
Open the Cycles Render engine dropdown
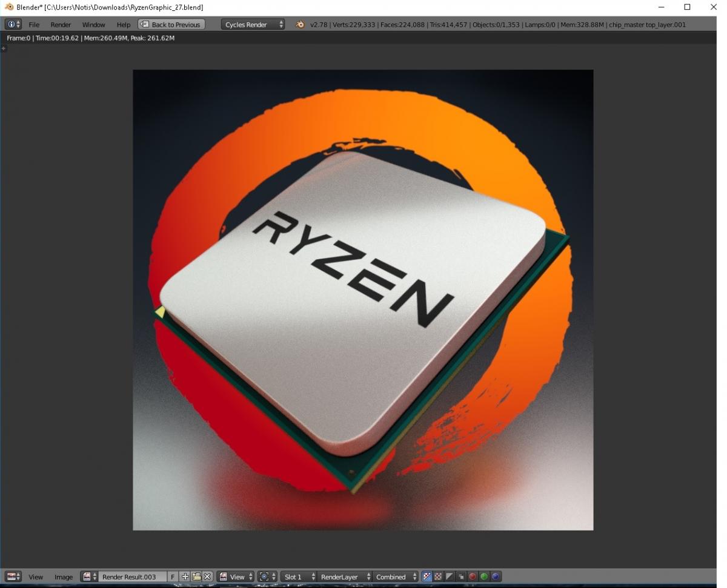pos(253,25)
